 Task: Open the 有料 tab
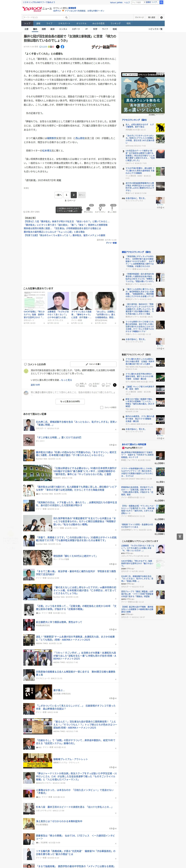128,24
